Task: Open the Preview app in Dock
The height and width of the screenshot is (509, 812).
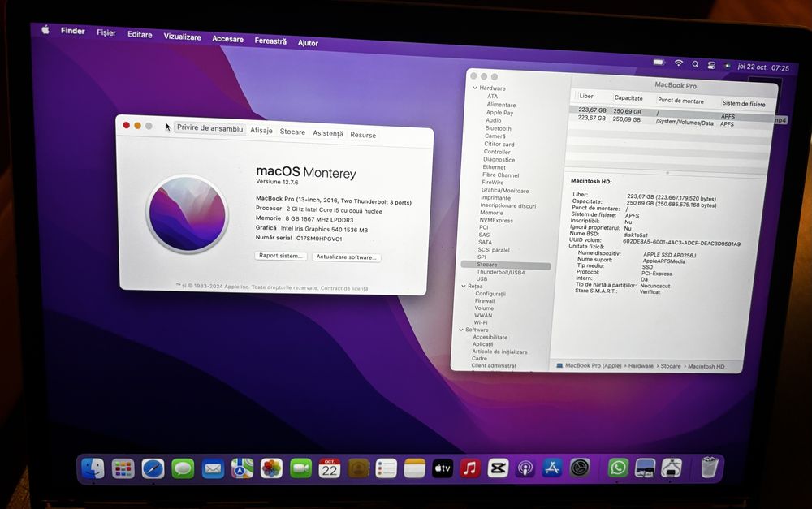Action: [x=645, y=468]
